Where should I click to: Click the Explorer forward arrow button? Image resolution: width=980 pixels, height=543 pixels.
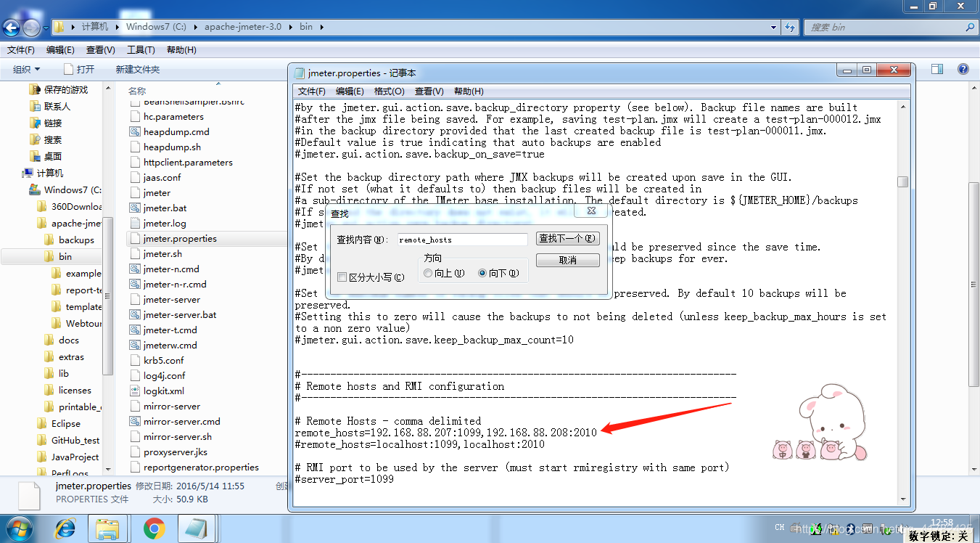point(32,28)
